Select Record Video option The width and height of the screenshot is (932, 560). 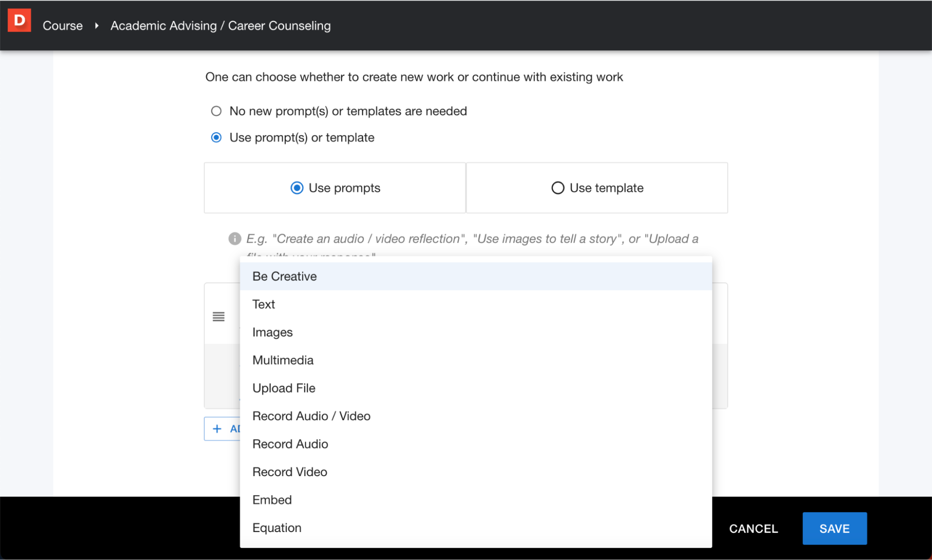[x=290, y=472]
